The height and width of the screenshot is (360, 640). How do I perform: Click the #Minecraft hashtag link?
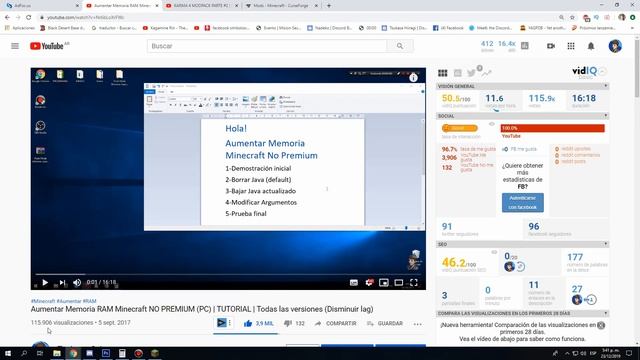pos(43,301)
